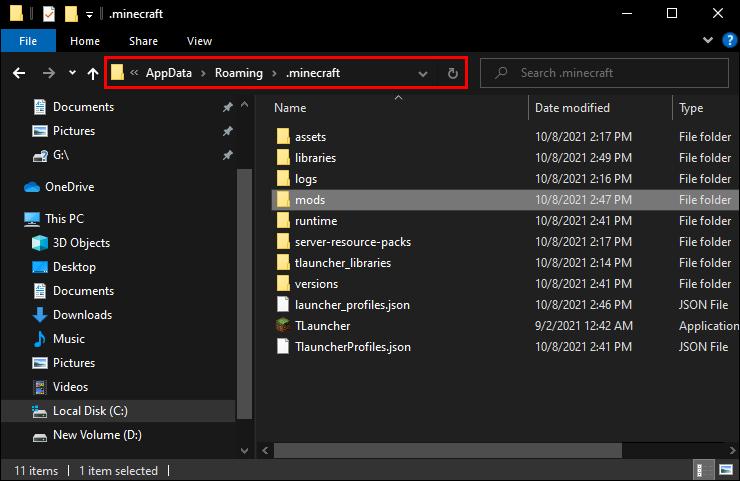Click the Search .minecraft box
This screenshot has height=481, width=740.
tap(604, 73)
